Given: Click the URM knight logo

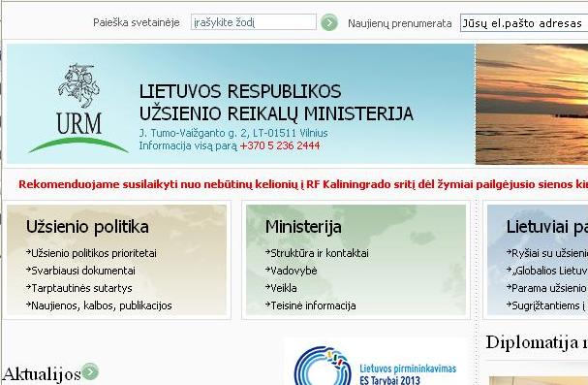Looking at the screenshot, I should click(x=78, y=108).
